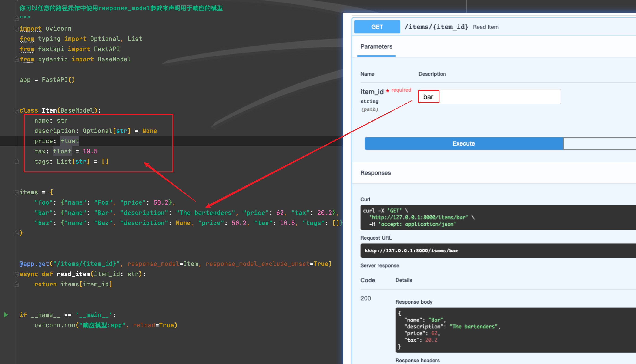Toggle the fold end marker at the items closing brace
Viewport: 636px width, 364px height.
pos(17,233)
